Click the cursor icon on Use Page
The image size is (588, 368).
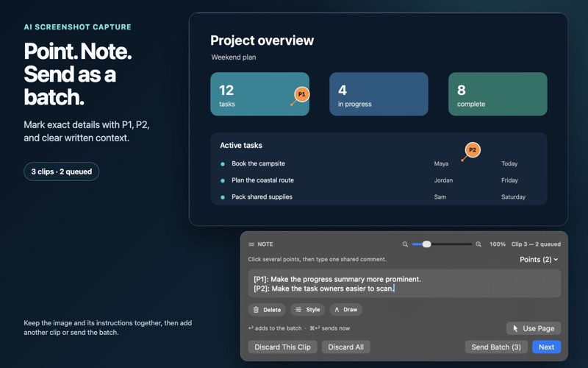[x=516, y=328]
